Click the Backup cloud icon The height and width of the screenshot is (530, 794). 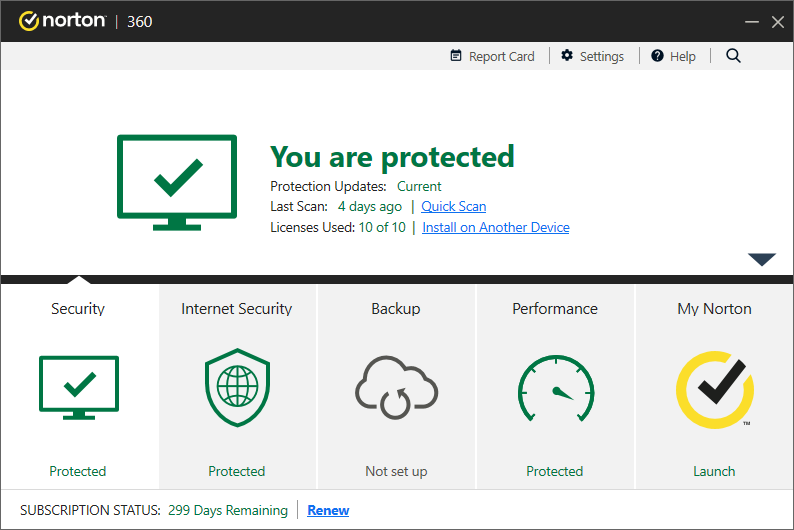(x=396, y=389)
